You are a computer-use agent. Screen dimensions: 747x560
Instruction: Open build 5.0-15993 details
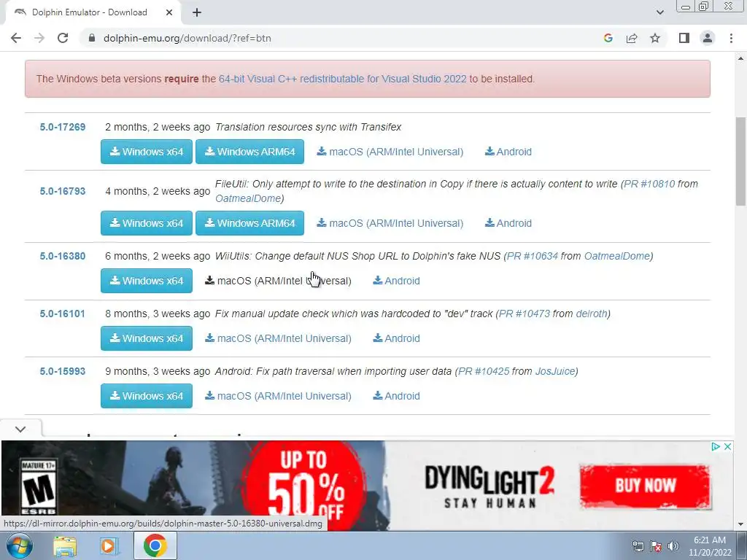[63, 371]
